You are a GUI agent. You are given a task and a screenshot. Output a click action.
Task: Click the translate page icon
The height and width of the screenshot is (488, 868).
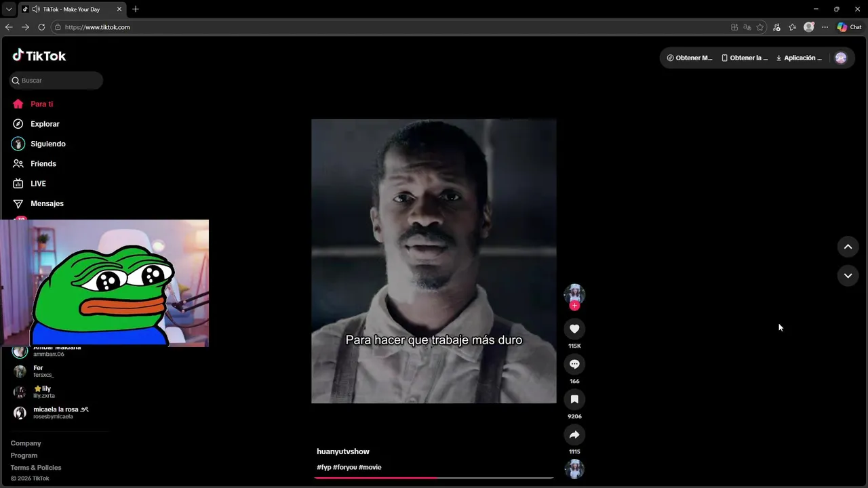(x=747, y=27)
